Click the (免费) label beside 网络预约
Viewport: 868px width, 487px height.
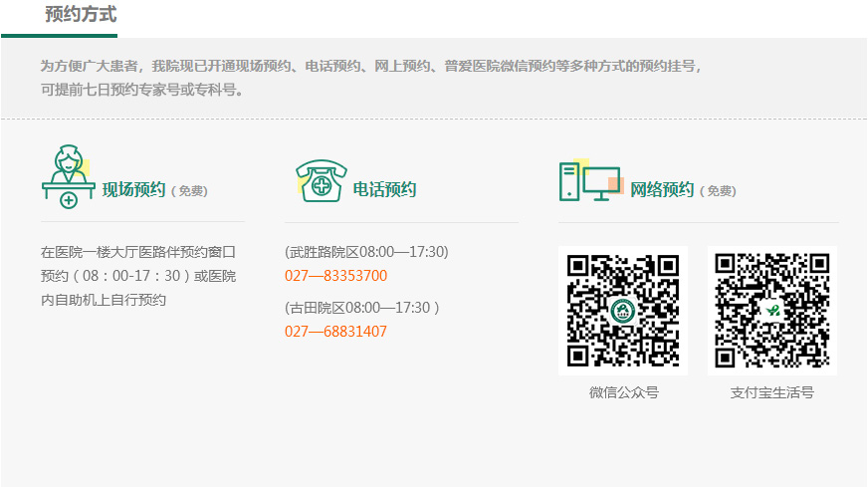(x=718, y=191)
